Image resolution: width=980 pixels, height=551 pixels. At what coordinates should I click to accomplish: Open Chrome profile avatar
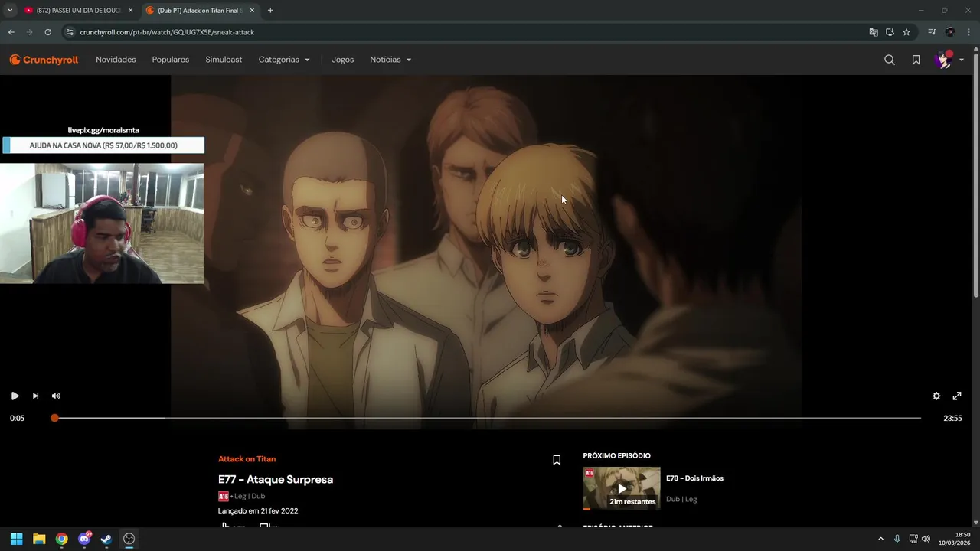click(950, 32)
